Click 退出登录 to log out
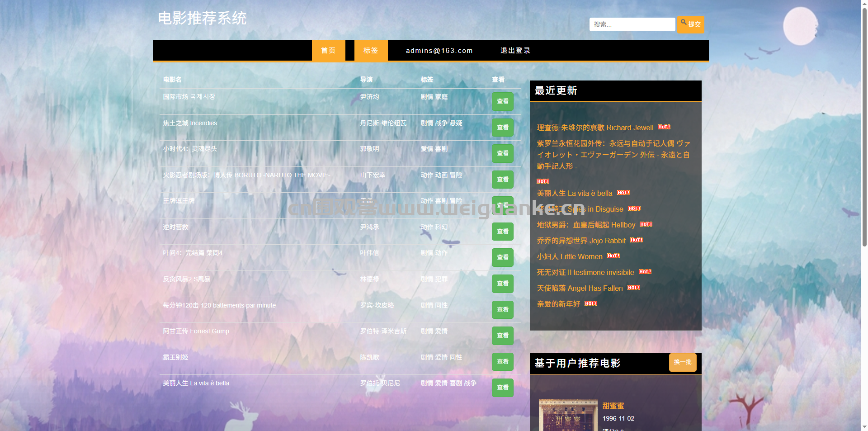 tap(515, 50)
